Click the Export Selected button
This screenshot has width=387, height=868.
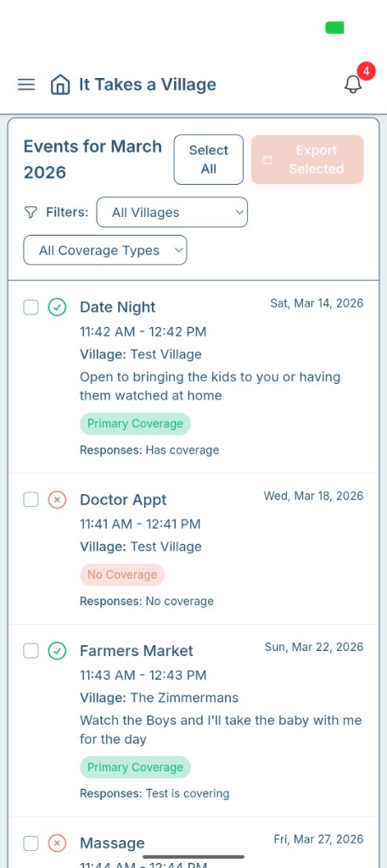(307, 159)
